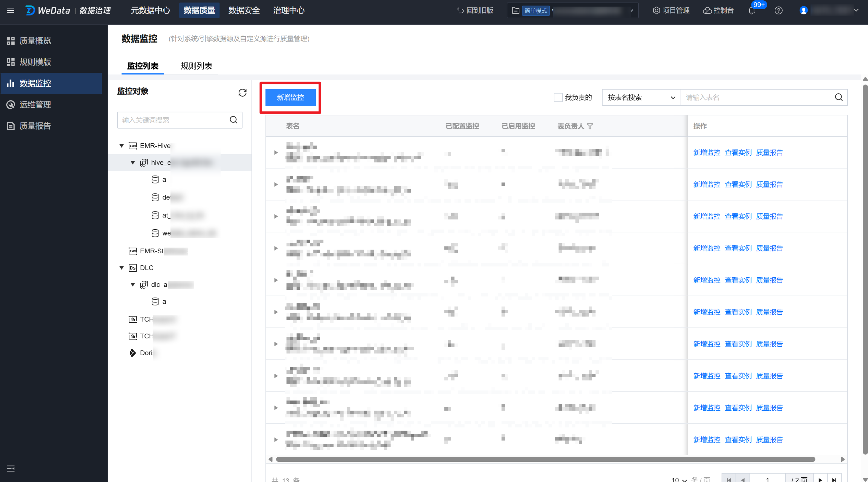The height and width of the screenshot is (482, 868).
Task: Refresh the 监控对象 tree
Action: tap(242, 93)
